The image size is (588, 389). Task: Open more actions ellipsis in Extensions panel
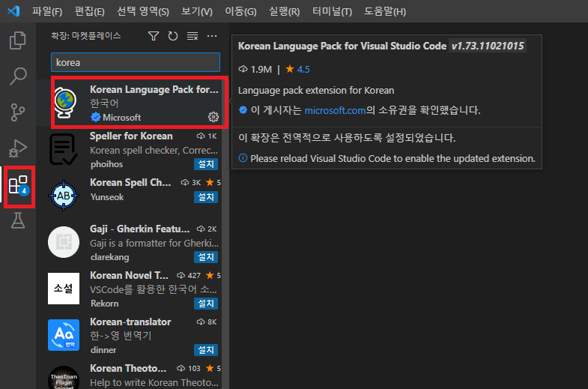click(x=212, y=36)
